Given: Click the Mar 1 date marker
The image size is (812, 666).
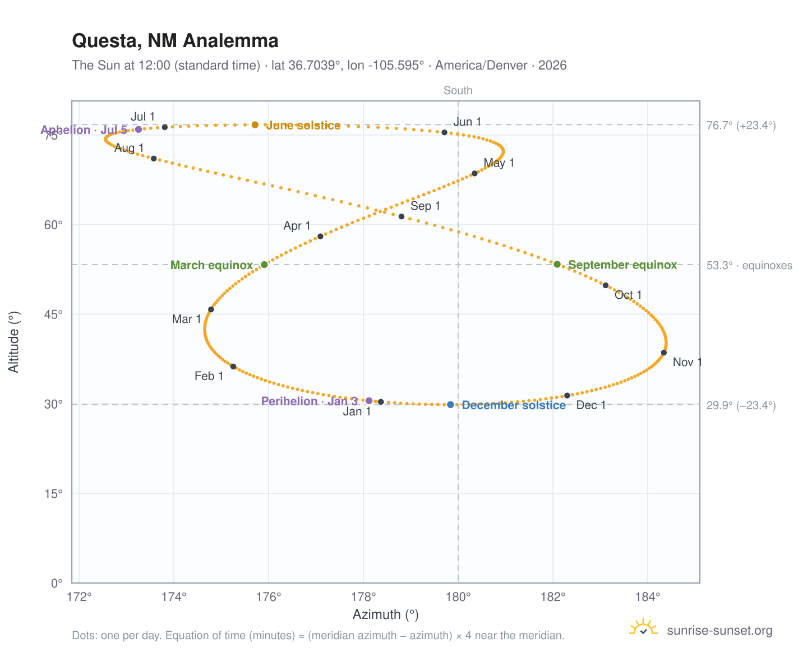Looking at the screenshot, I should 211,309.
